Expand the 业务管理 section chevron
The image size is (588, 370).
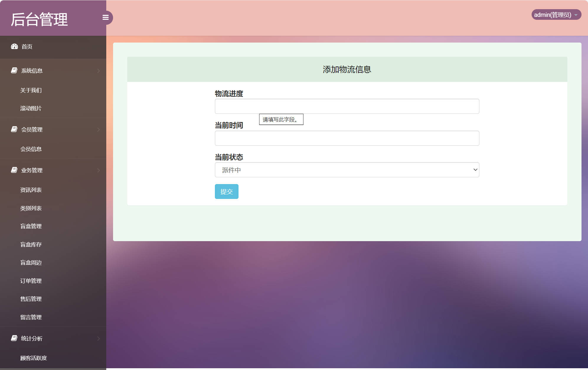pyautogui.click(x=99, y=170)
